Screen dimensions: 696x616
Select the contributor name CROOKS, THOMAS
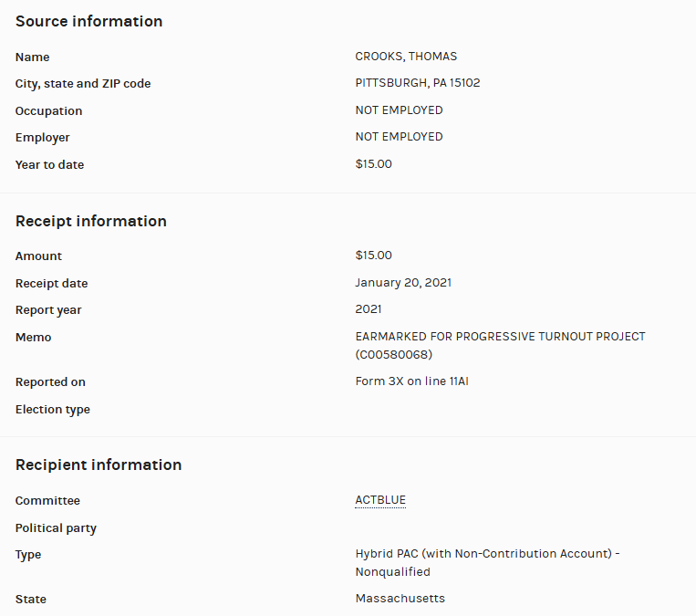click(406, 57)
